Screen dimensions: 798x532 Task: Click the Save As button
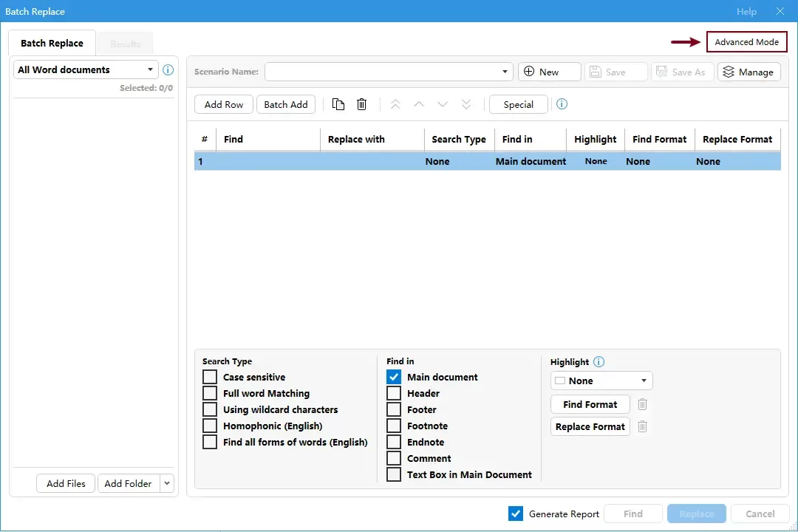point(683,72)
